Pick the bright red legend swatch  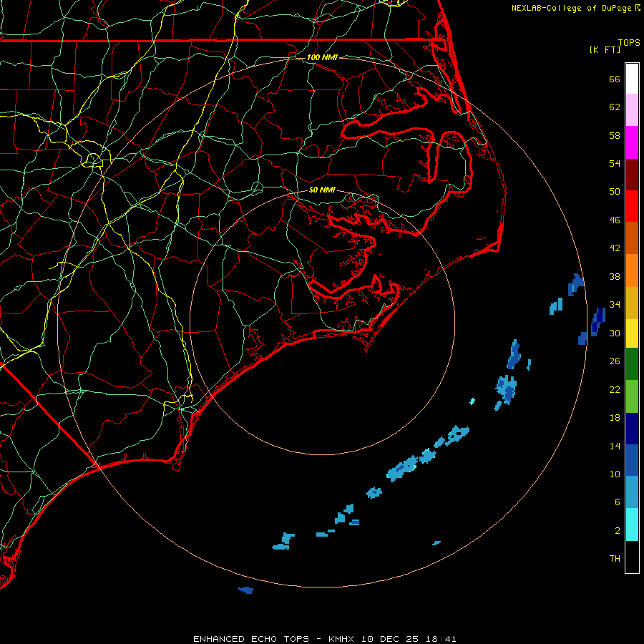632,206
